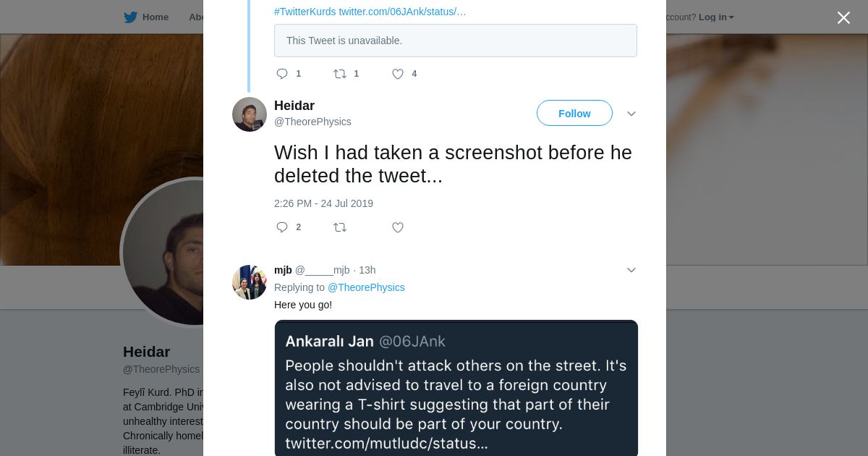The height and width of the screenshot is (456, 868).
Task: Like Heidar's tweet with the heart icon
Action: [x=398, y=227]
